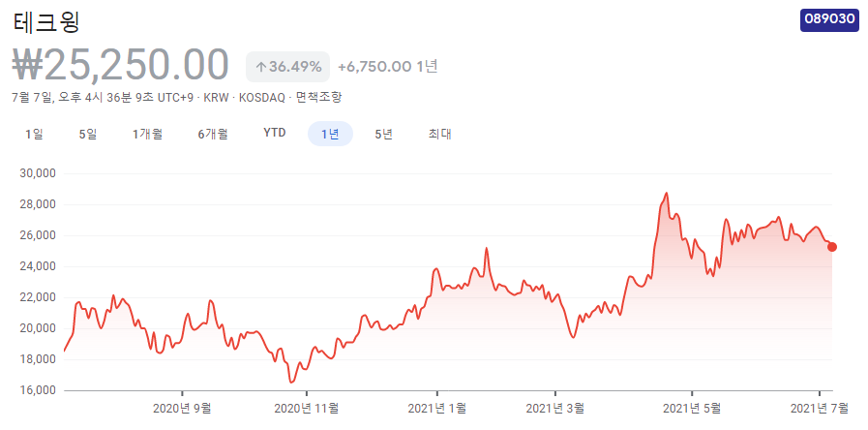Select the 1년 range tab
868x430 pixels.
point(331,134)
